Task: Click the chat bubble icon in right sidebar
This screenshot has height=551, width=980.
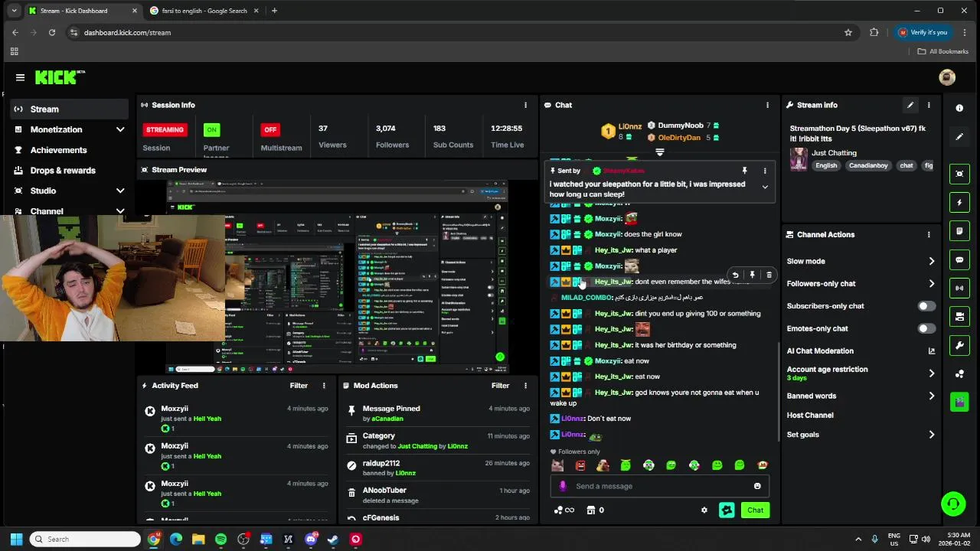Action: (959, 259)
